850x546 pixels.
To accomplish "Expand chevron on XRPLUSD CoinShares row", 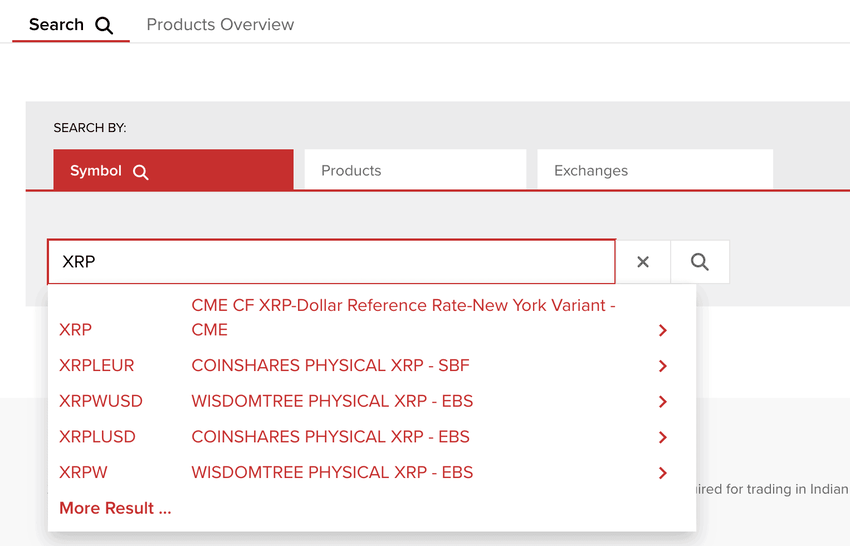I will (x=662, y=437).
